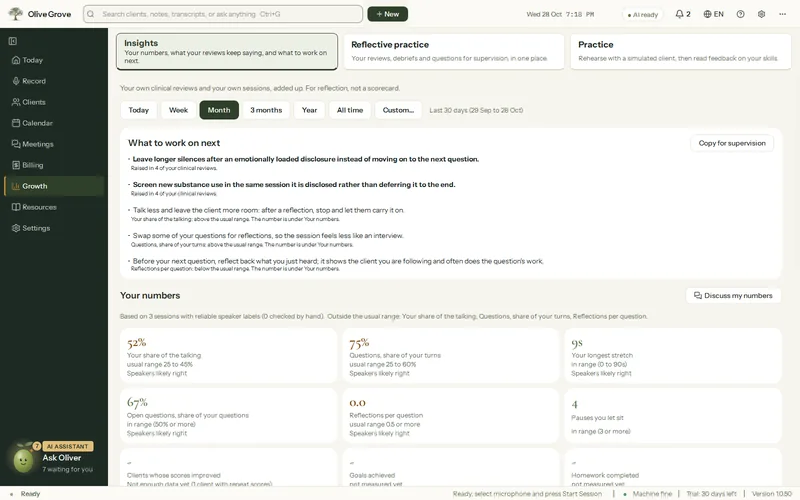This screenshot has height=500, width=800.
Task: Open the EN language selector
Action: tap(713, 14)
